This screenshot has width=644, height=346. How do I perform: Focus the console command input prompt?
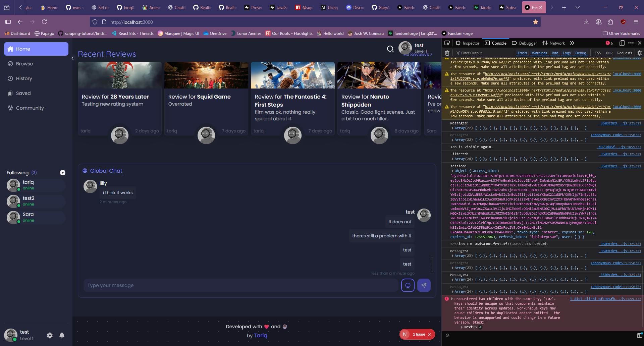[542, 335]
